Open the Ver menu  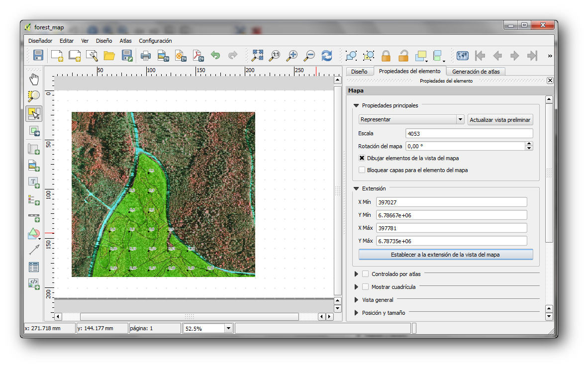point(85,41)
